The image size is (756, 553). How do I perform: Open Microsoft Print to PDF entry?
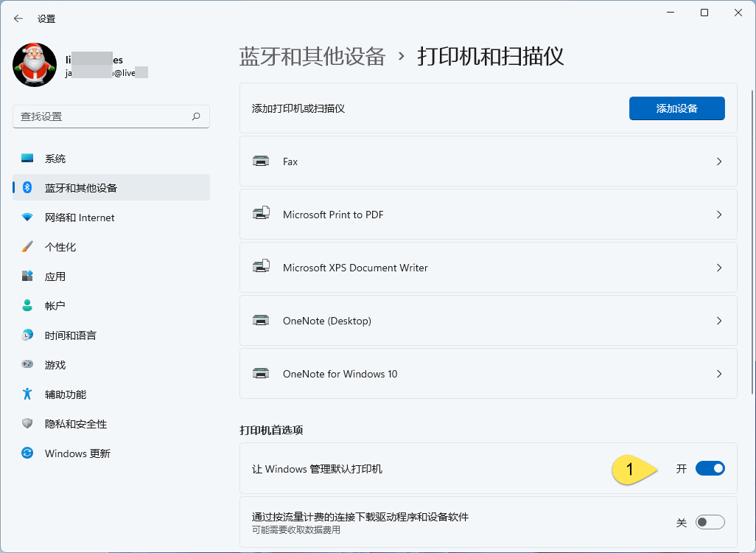(488, 215)
